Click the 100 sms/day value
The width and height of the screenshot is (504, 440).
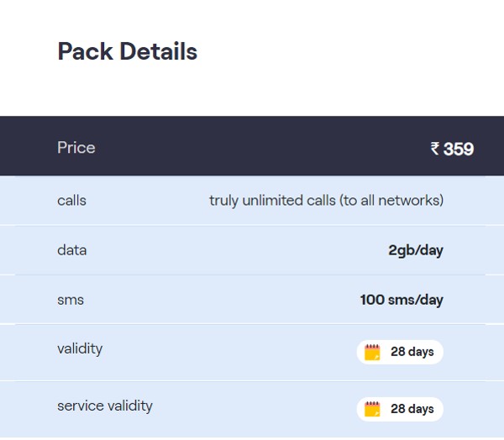tap(402, 300)
